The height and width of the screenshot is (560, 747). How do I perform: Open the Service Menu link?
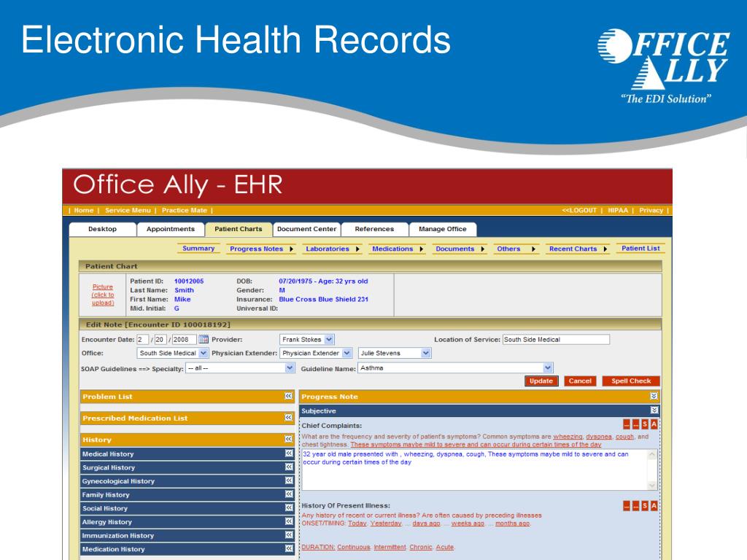[128, 210]
